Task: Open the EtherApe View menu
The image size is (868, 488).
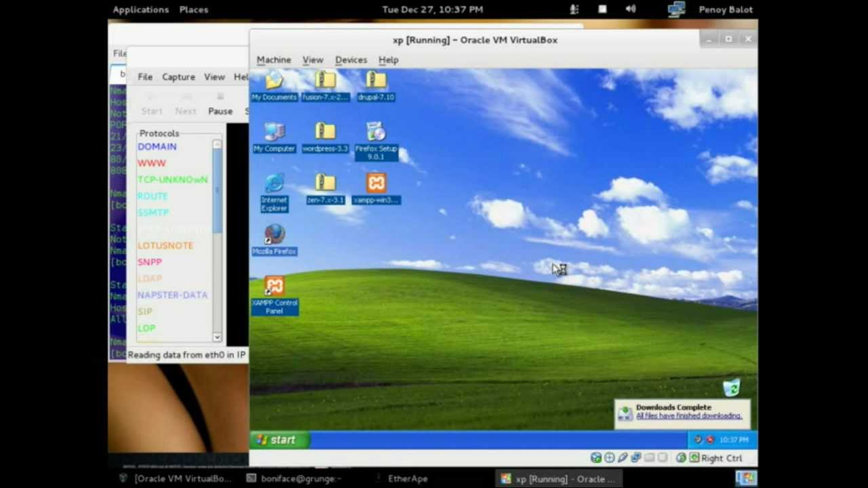Action: click(214, 77)
